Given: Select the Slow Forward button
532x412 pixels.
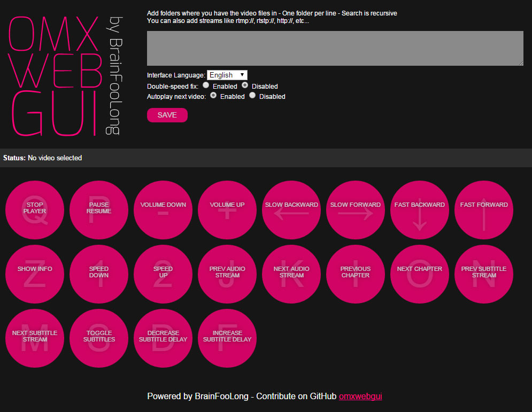Looking at the screenshot, I should 355,210.
